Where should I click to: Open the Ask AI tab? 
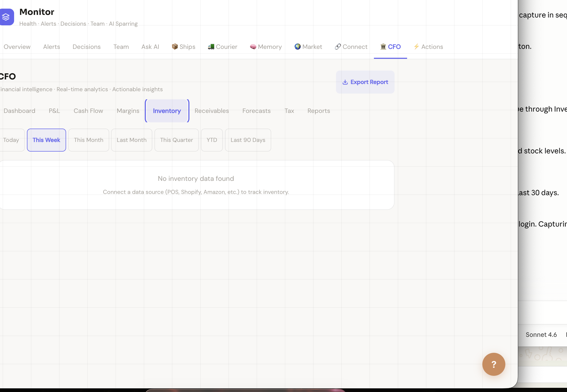pos(150,47)
